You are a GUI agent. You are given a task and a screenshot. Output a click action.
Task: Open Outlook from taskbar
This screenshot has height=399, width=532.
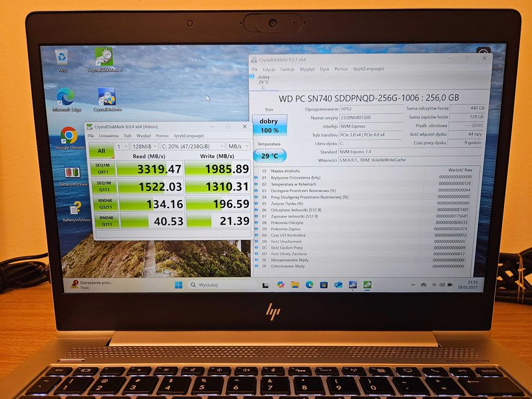[338, 285]
